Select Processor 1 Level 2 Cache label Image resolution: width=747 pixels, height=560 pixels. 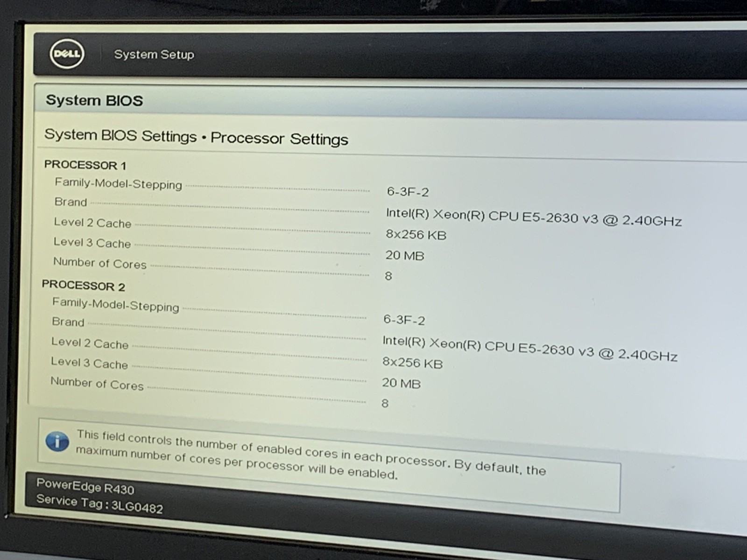tap(92, 223)
